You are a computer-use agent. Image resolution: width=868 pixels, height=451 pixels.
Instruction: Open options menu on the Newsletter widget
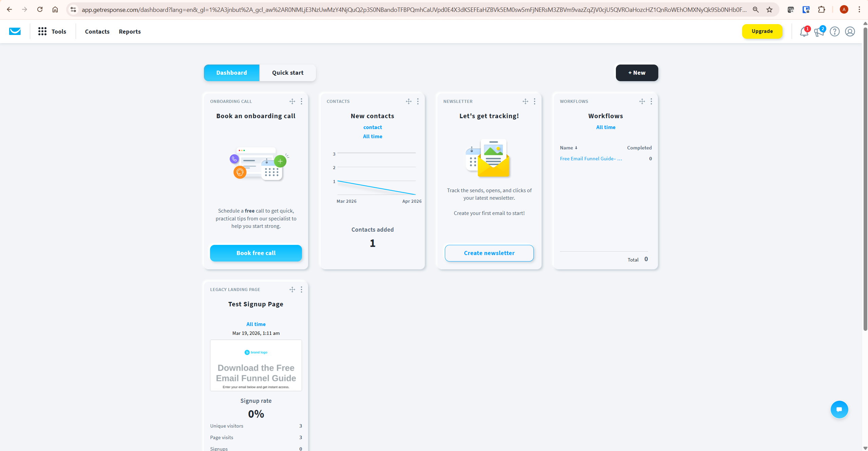coord(534,101)
